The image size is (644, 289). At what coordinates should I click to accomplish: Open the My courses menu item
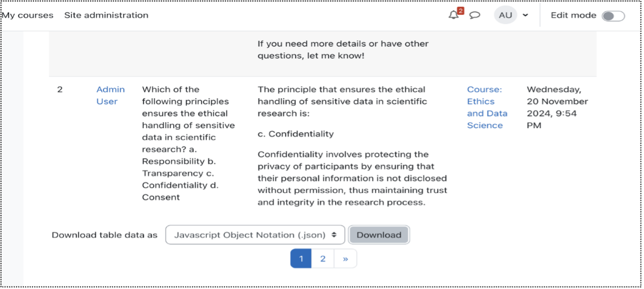pyautogui.click(x=27, y=15)
